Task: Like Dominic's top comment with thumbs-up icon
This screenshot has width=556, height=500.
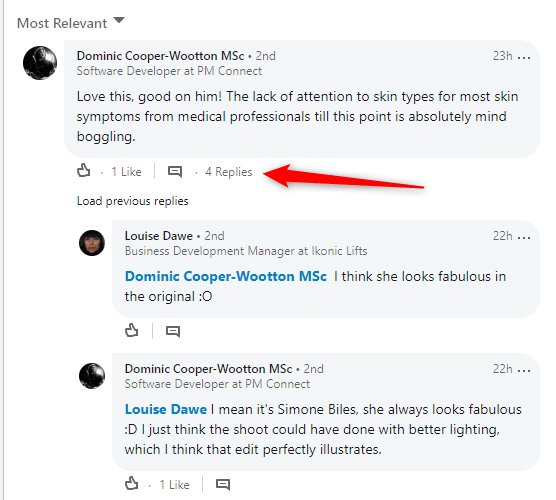Action: pyautogui.click(x=84, y=171)
